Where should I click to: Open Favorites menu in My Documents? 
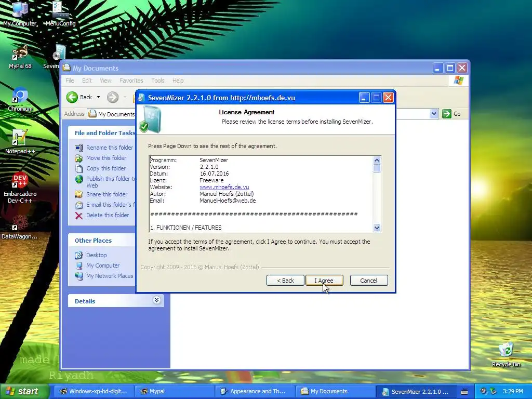click(131, 81)
